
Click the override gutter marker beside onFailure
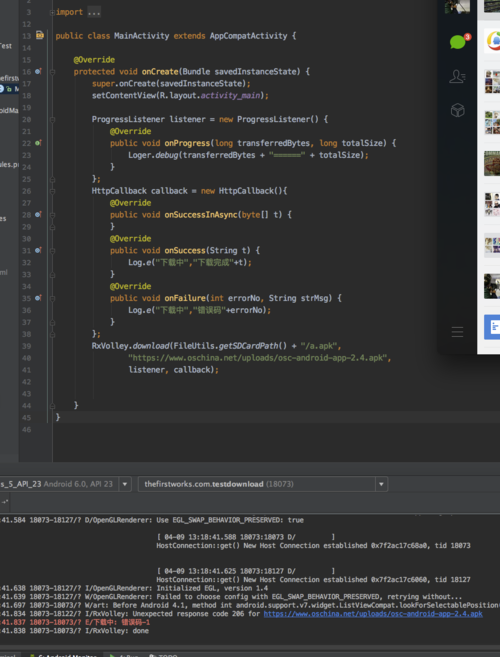coord(38,298)
